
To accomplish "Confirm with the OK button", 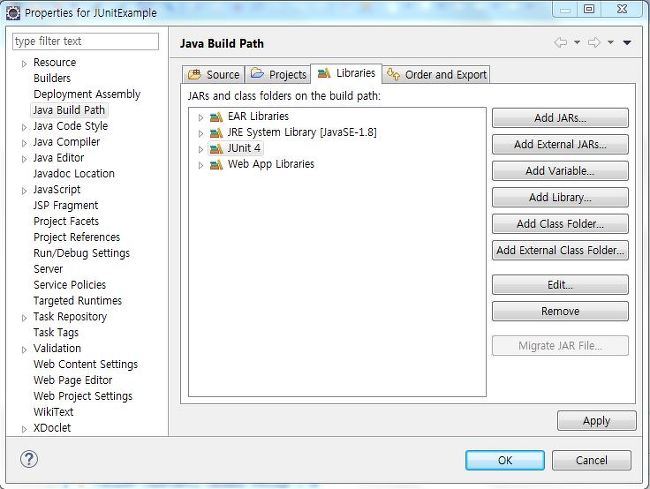I will coord(505,460).
